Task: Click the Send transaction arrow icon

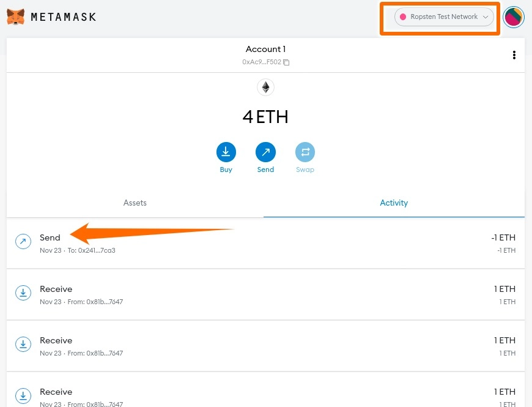Action: 23,241
